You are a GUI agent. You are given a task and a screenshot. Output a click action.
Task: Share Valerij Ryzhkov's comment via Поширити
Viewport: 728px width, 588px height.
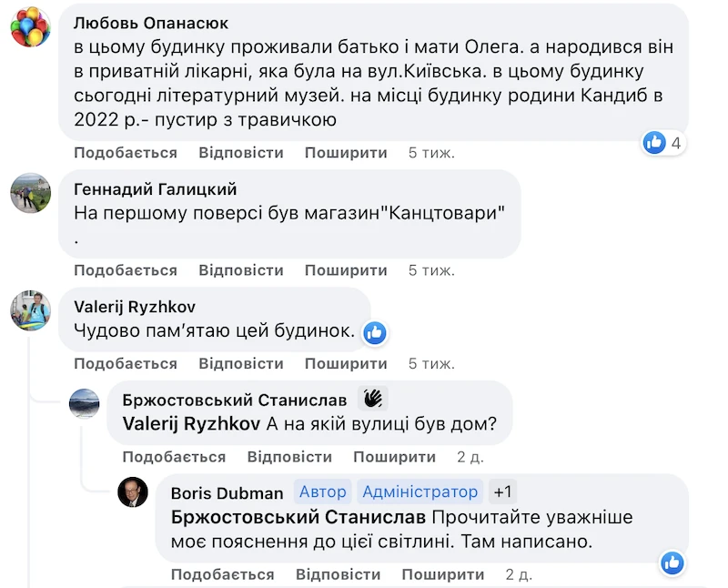coord(346,364)
